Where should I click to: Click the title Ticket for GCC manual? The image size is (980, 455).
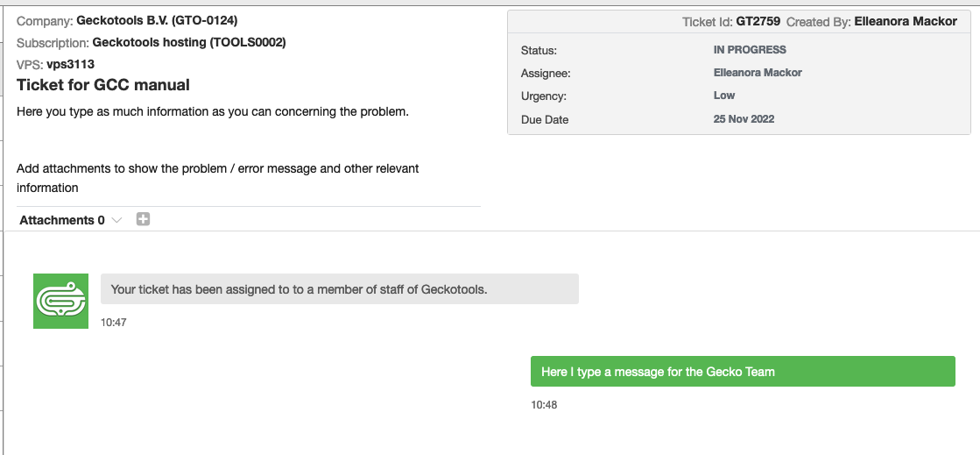(103, 85)
